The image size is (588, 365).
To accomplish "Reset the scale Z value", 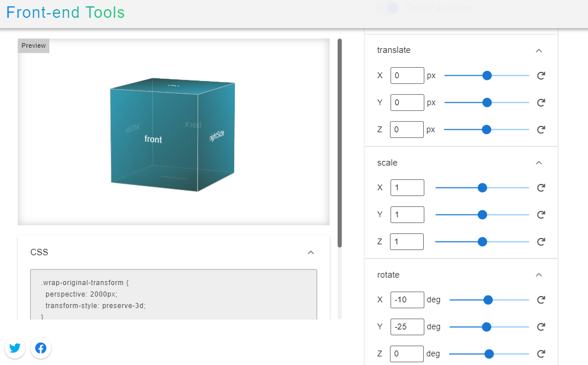I will click(x=540, y=242).
